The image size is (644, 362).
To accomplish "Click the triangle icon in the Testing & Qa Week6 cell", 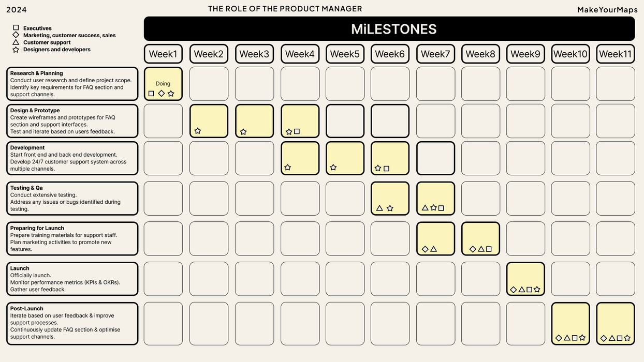I will (379, 208).
